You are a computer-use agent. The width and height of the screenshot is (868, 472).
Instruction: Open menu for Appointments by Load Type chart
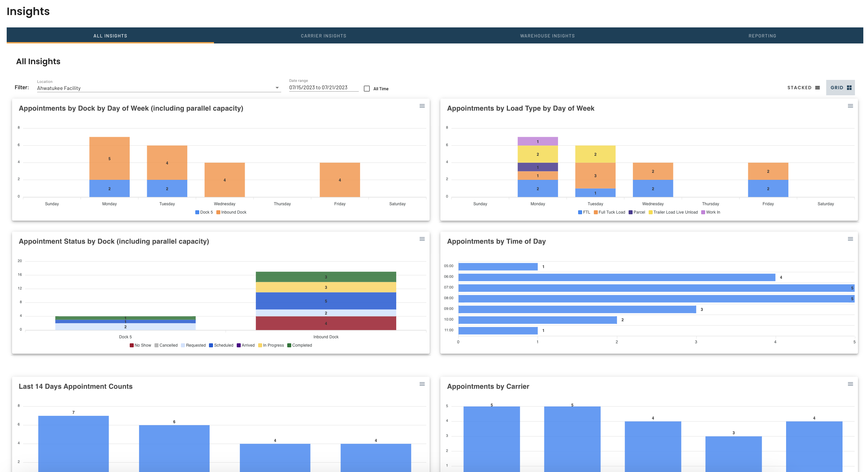click(x=850, y=106)
